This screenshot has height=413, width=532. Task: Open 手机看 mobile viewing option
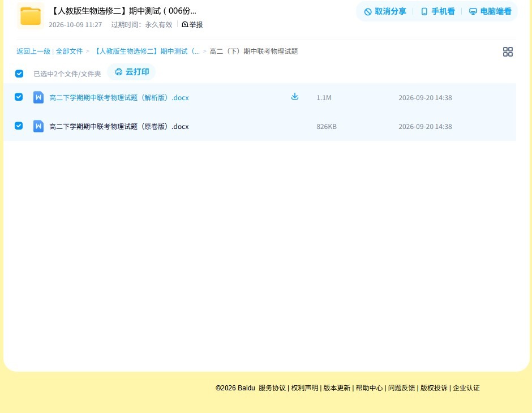tap(437, 11)
